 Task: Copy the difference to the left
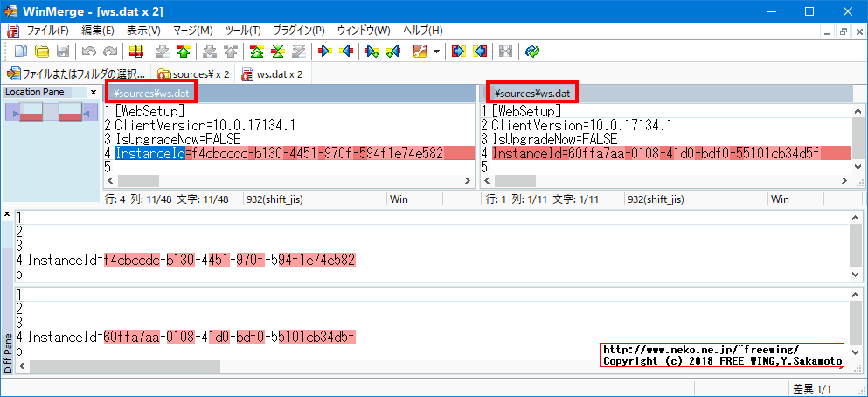[346, 52]
